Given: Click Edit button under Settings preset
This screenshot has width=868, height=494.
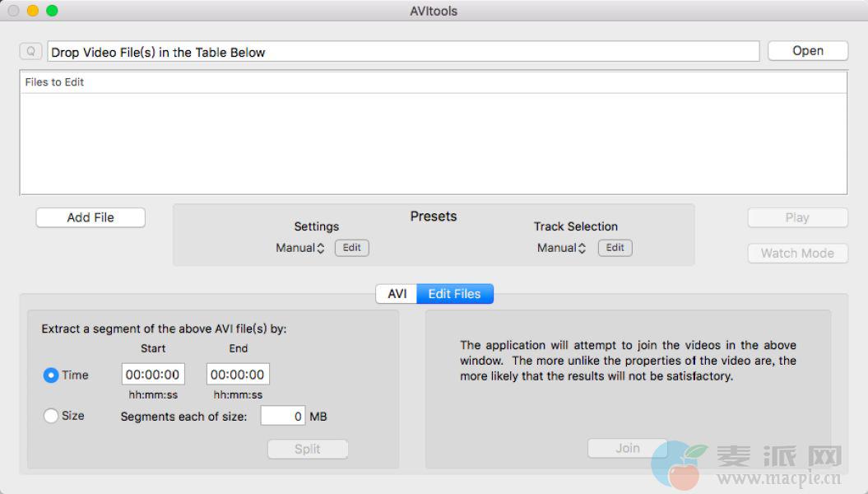Looking at the screenshot, I should pos(351,248).
